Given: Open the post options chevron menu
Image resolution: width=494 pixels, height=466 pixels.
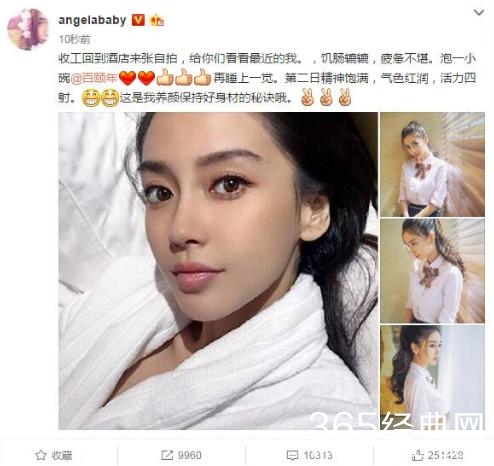Looking at the screenshot, I should coord(479,12).
